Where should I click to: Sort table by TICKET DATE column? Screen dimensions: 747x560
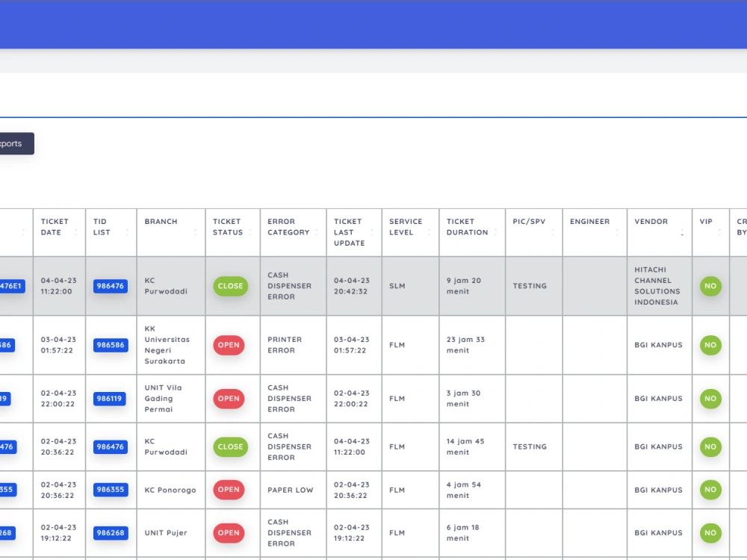[x=59, y=232]
